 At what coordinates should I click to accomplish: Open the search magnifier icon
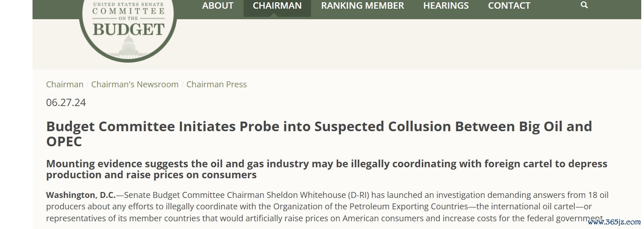tap(584, 5)
